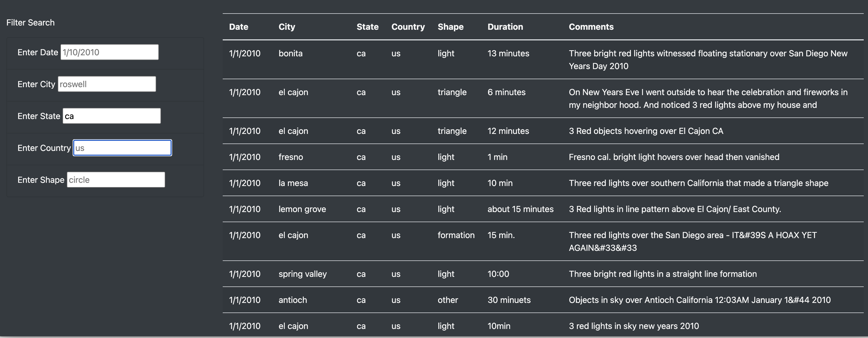
Task: Select the State column header
Action: click(368, 27)
